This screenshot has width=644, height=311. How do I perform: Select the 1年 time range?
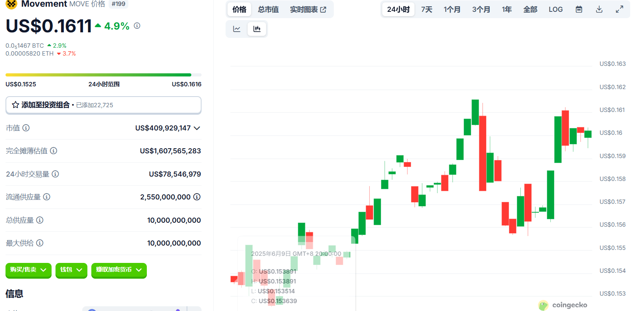pyautogui.click(x=507, y=9)
